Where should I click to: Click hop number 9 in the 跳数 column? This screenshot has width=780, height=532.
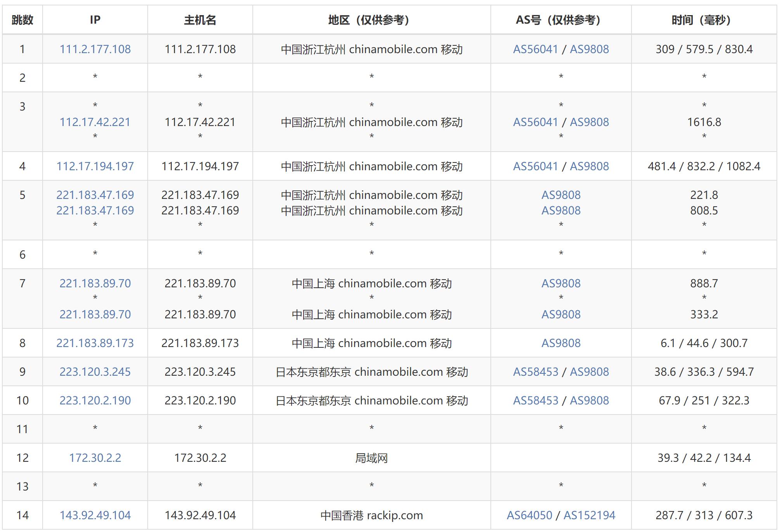(22, 372)
